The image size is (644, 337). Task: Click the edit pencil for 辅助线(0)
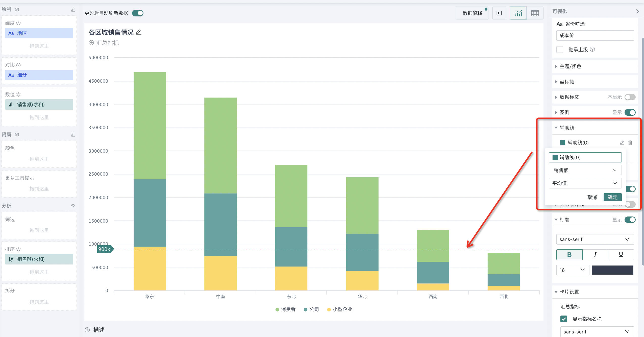(x=622, y=143)
